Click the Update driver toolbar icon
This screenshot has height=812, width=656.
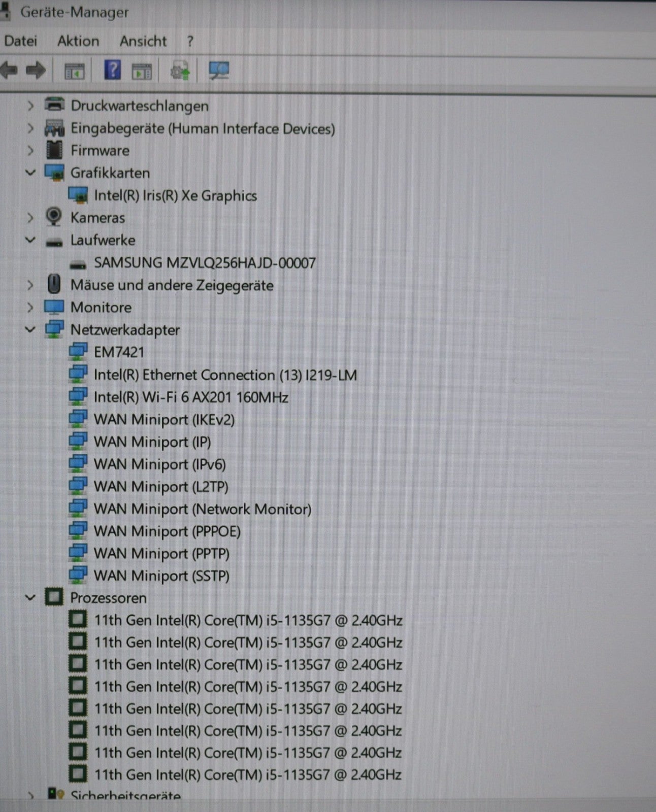pos(180,71)
